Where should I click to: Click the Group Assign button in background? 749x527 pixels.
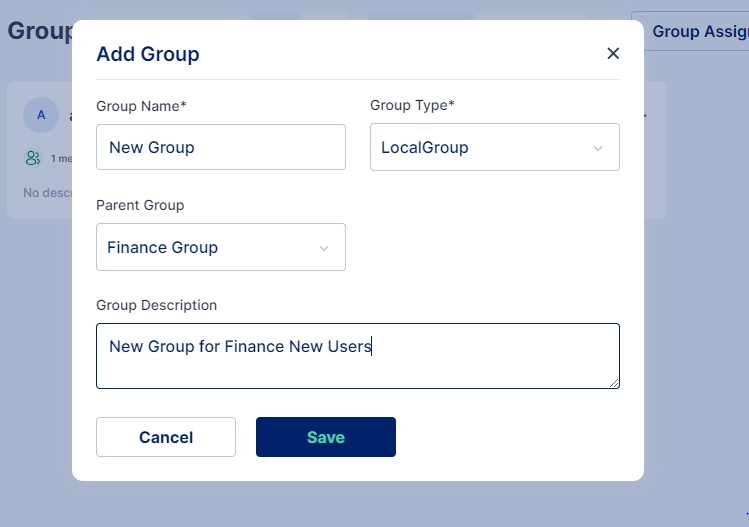point(697,32)
